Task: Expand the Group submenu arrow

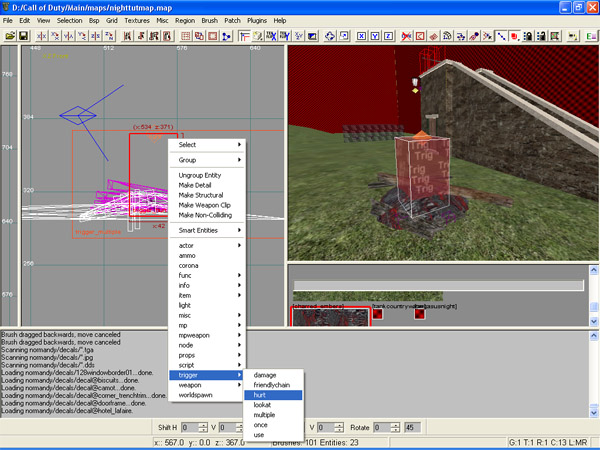Action: (x=240, y=160)
